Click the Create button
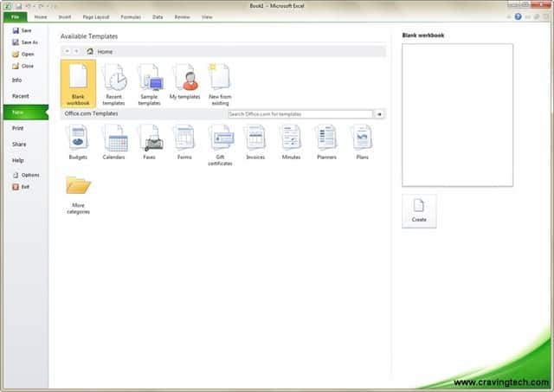The height and width of the screenshot is (392, 554). coord(419,211)
